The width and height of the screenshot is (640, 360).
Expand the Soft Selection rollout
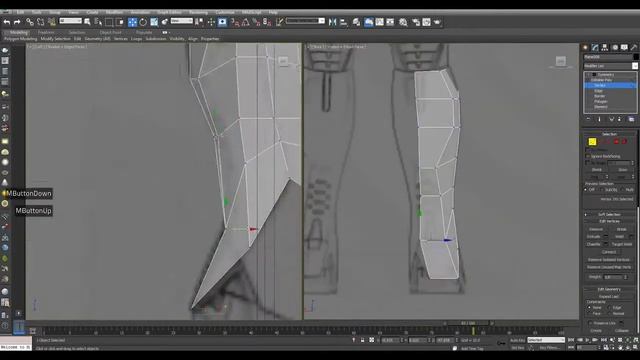pyautogui.click(x=609, y=214)
